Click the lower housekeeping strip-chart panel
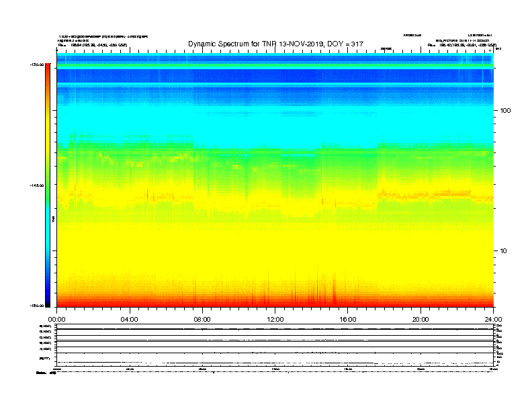The width and height of the screenshot is (532, 411). tap(275, 345)
